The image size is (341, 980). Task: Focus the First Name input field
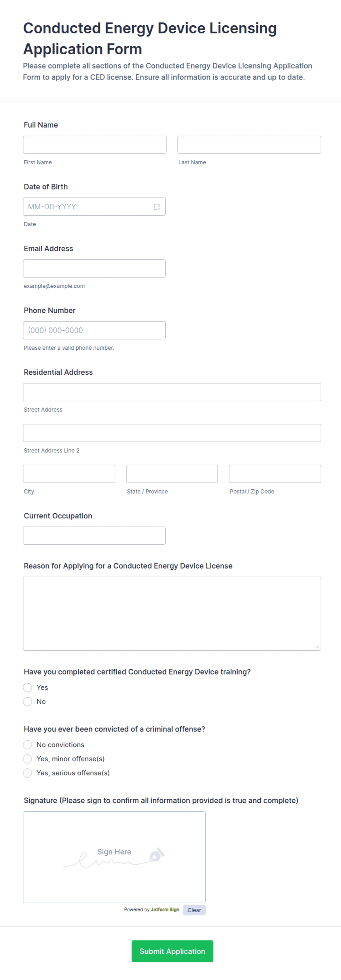[95, 145]
